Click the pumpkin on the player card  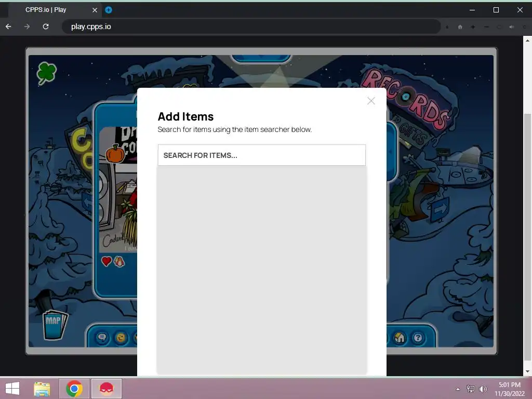coord(115,153)
